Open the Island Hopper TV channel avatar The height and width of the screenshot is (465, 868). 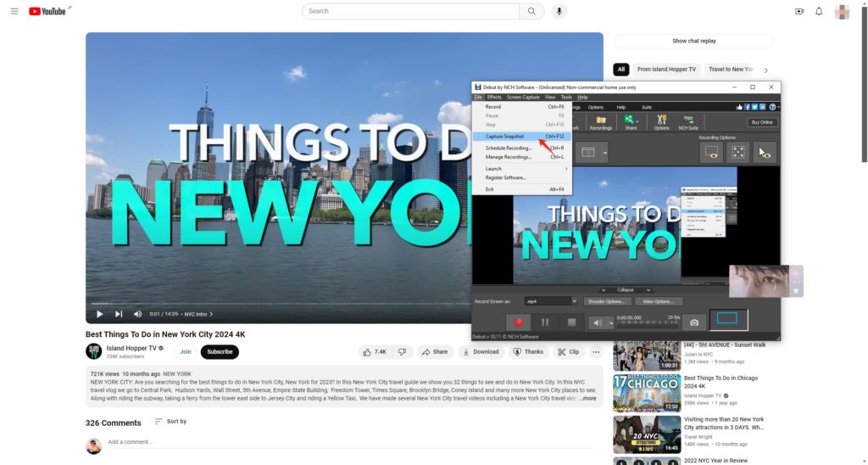(93, 351)
